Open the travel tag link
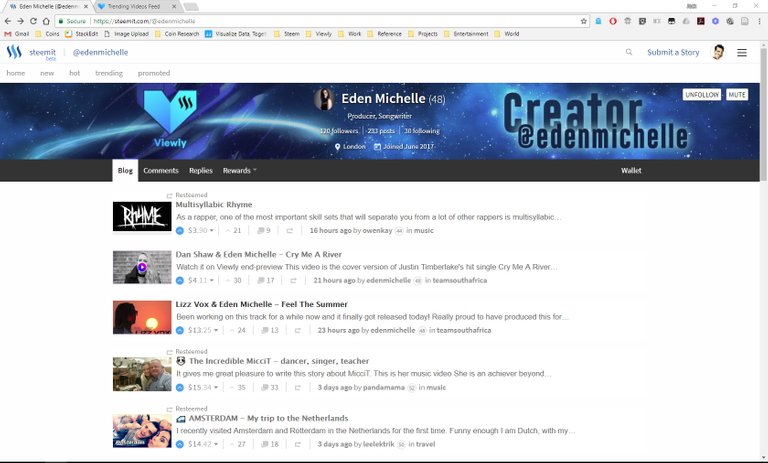 click(426, 444)
